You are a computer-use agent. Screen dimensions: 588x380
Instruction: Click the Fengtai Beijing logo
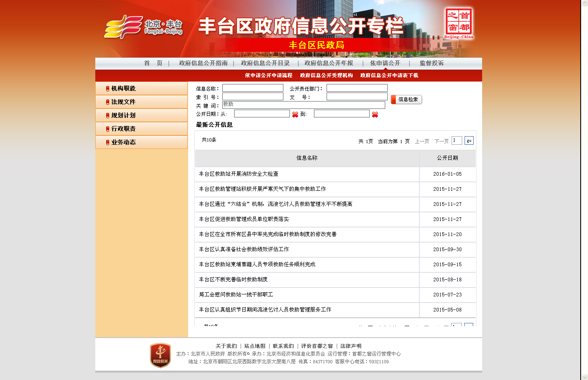[143, 27]
